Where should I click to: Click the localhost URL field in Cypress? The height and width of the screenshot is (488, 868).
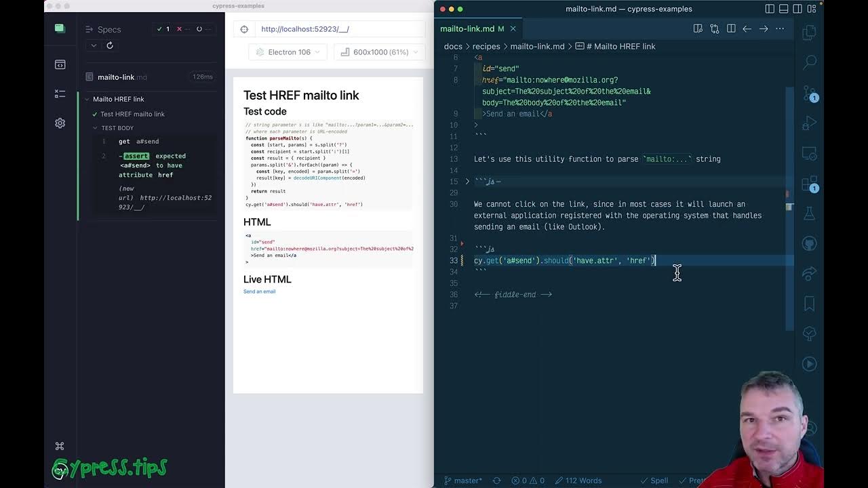point(339,29)
